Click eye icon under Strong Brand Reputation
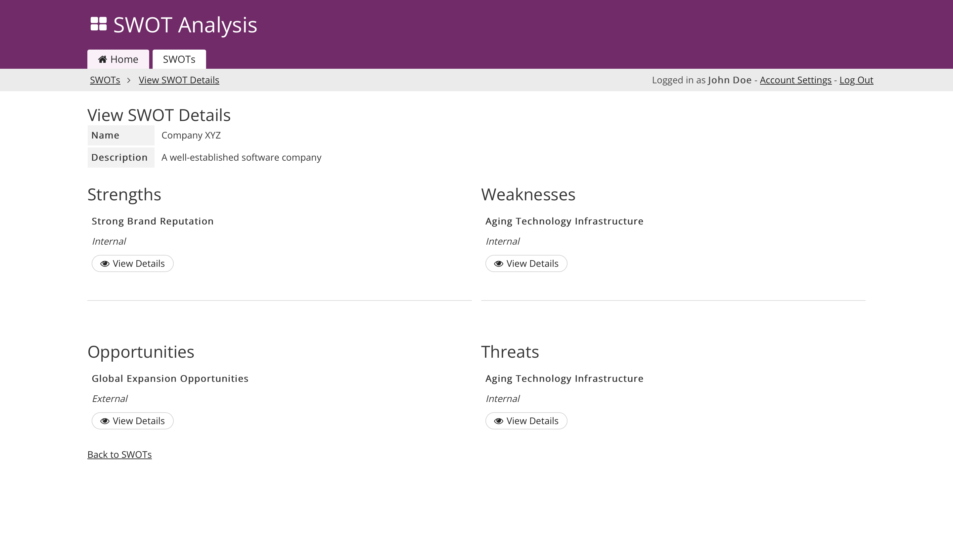 point(105,264)
